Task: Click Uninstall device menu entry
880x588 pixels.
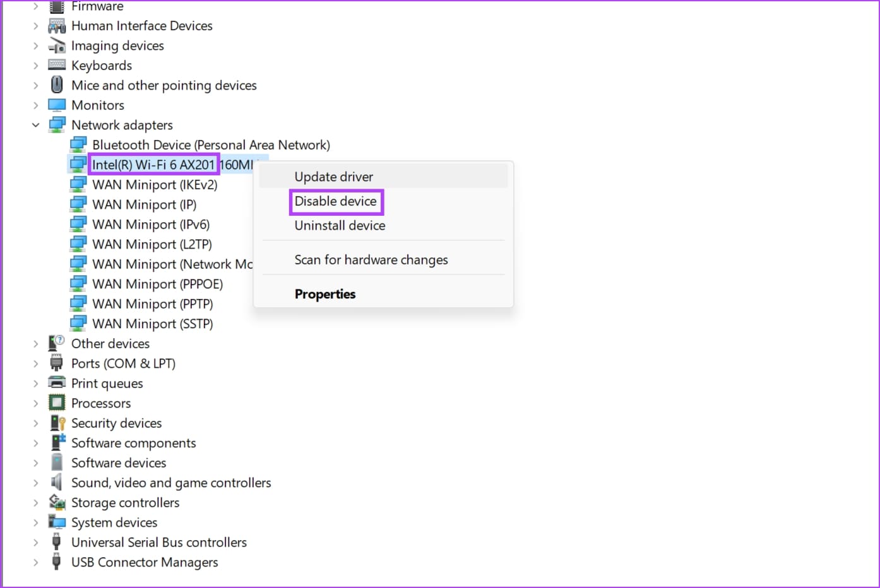Action: (340, 226)
